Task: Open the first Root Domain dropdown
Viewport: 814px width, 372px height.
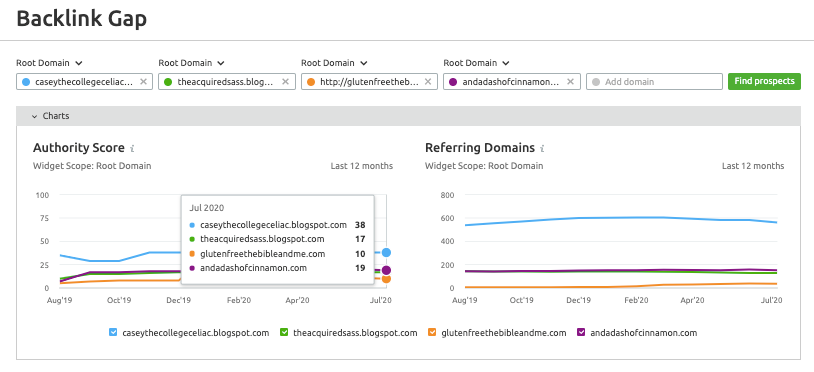Action: tap(49, 63)
